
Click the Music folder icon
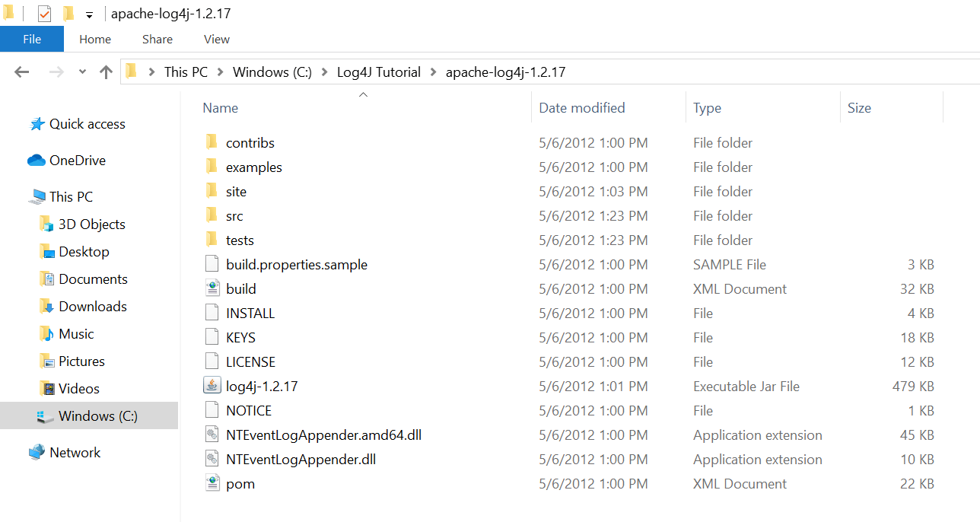pyautogui.click(x=46, y=334)
